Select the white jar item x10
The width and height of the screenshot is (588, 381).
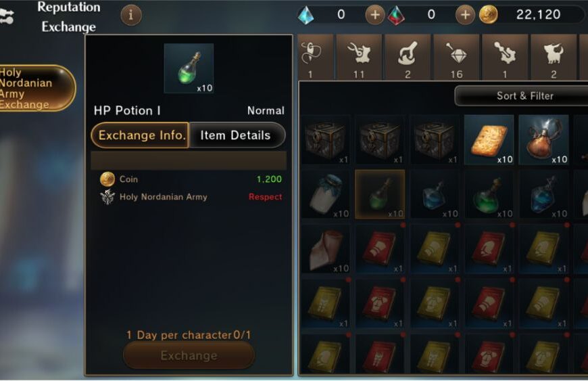pos(326,194)
